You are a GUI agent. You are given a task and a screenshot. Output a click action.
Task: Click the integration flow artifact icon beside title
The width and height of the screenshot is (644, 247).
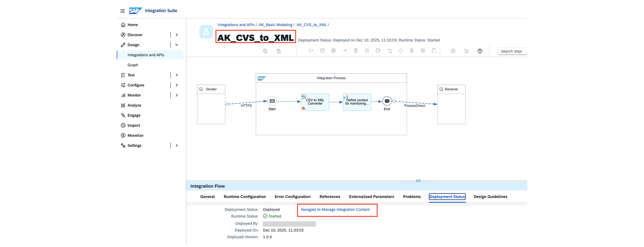(x=206, y=32)
